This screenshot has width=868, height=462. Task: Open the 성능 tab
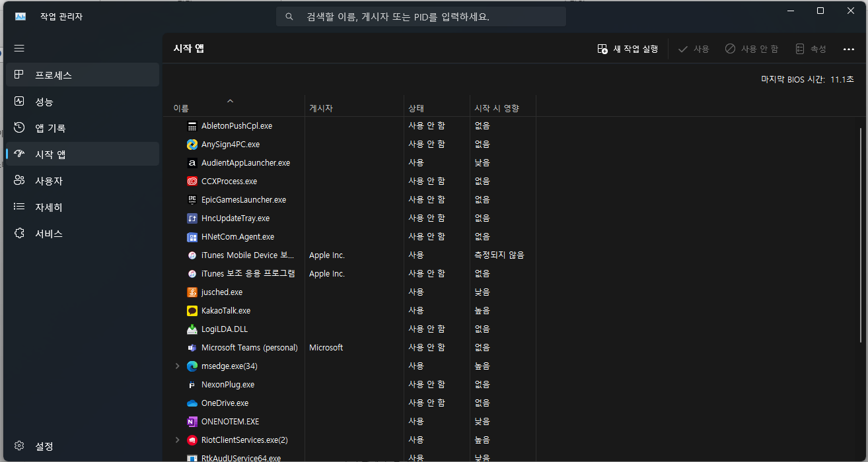coord(83,101)
